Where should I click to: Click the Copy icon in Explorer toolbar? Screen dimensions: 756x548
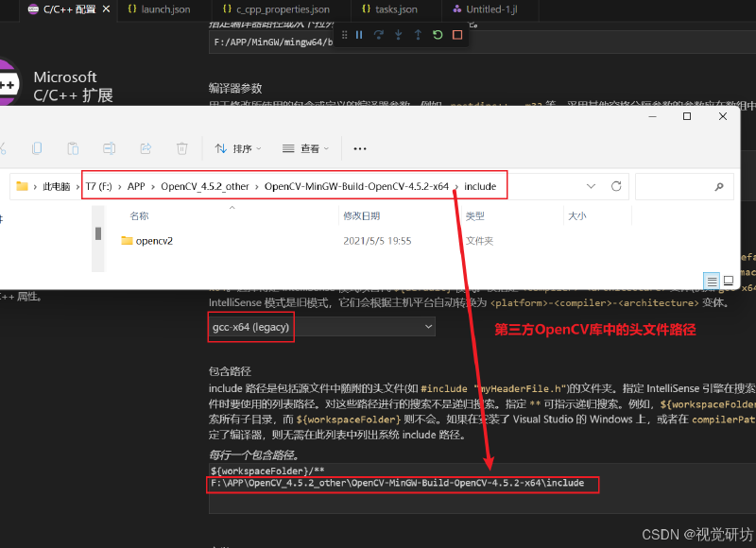(37, 148)
